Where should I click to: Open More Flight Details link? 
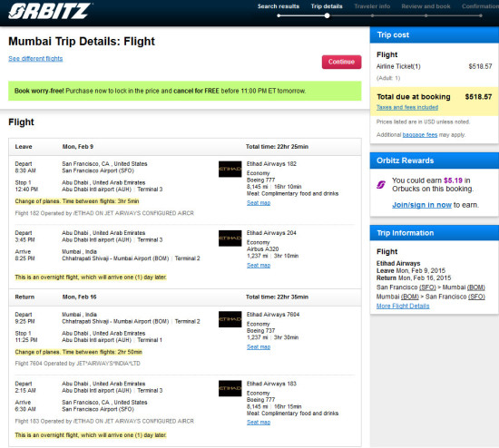click(403, 307)
